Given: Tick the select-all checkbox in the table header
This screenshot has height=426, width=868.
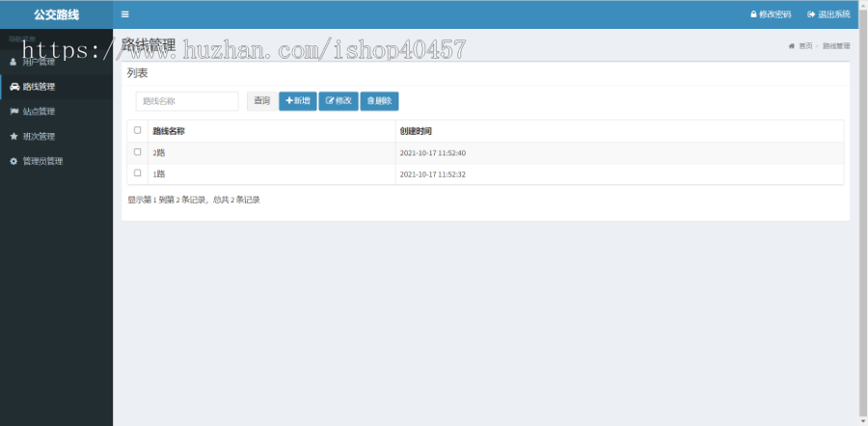Looking at the screenshot, I should pyautogui.click(x=137, y=130).
